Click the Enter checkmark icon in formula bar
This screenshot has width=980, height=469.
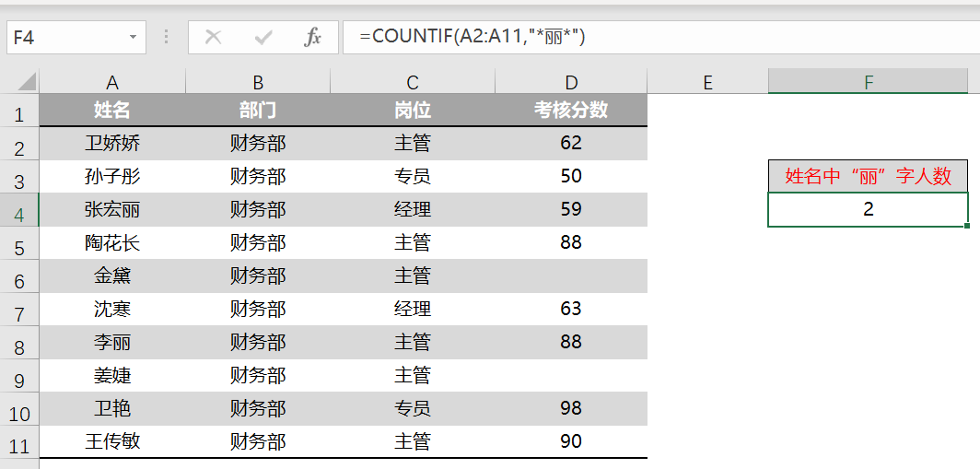click(x=263, y=38)
